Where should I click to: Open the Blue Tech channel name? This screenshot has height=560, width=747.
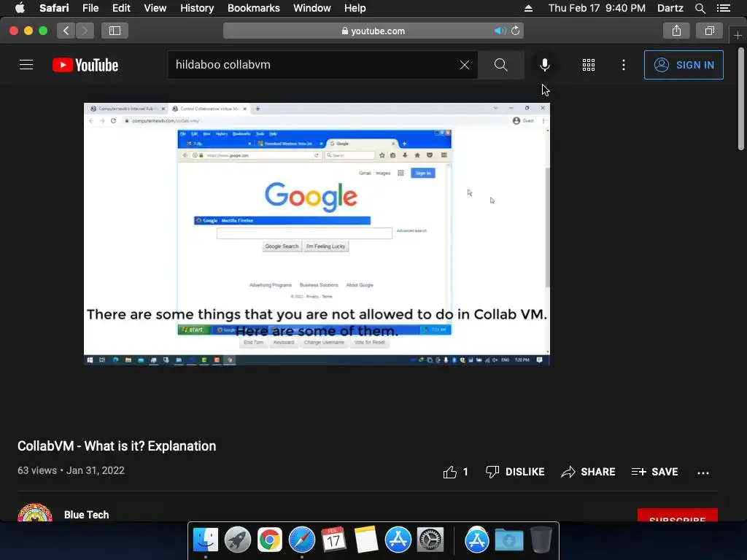point(87,515)
